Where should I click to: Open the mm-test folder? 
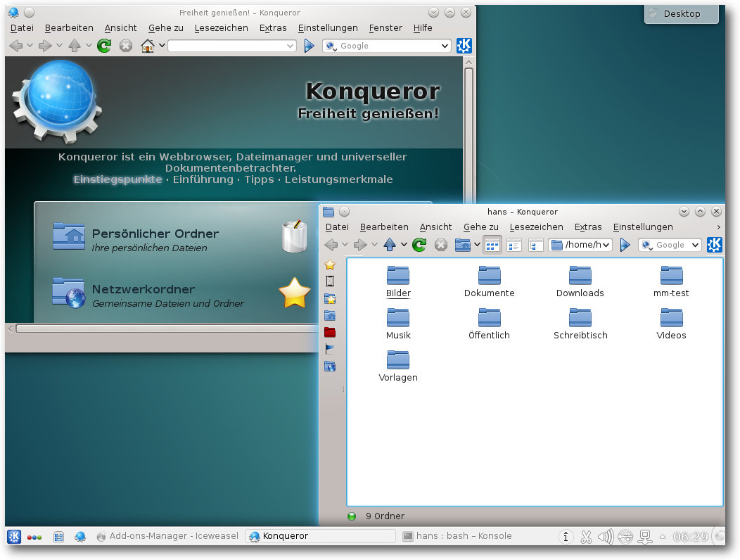(x=671, y=282)
